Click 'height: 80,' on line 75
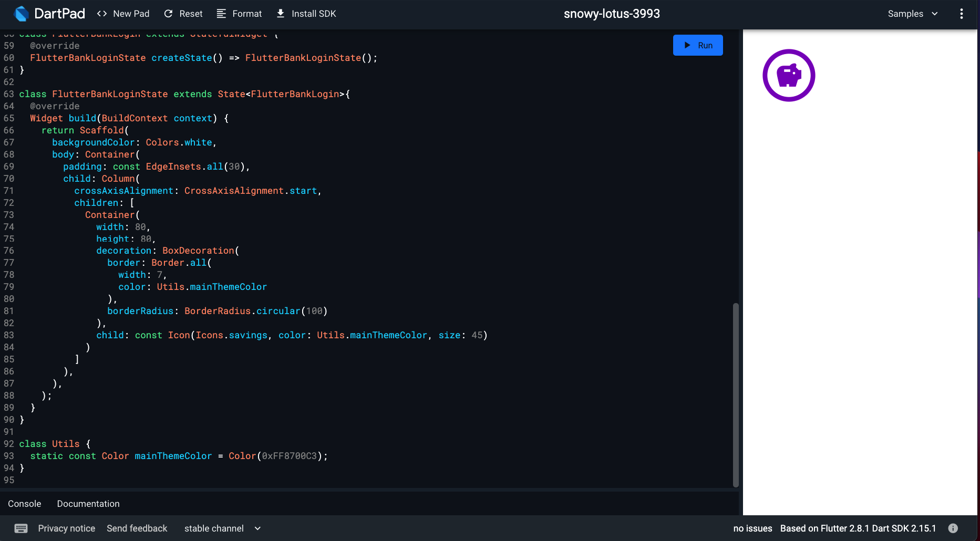 coord(126,239)
